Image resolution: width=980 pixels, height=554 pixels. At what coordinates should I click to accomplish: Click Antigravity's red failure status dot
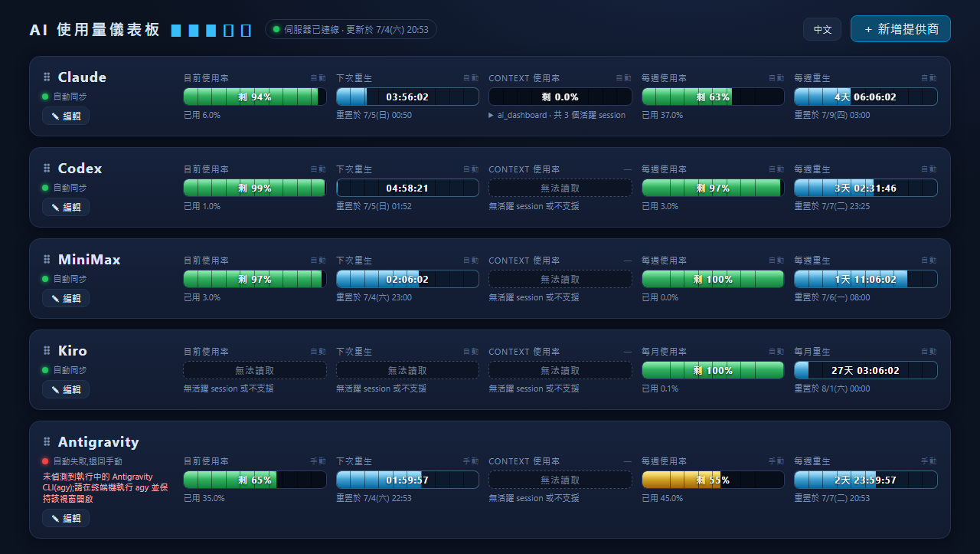coord(45,461)
